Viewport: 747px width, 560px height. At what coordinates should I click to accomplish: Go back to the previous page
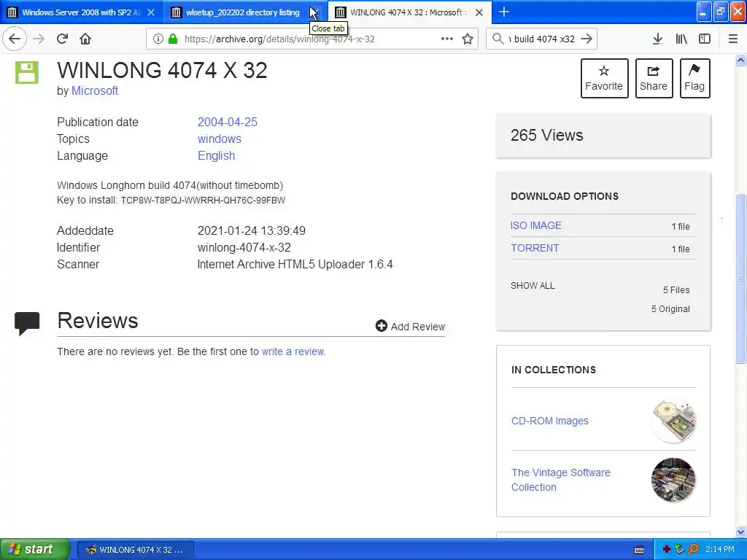pyautogui.click(x=15, y=39)
